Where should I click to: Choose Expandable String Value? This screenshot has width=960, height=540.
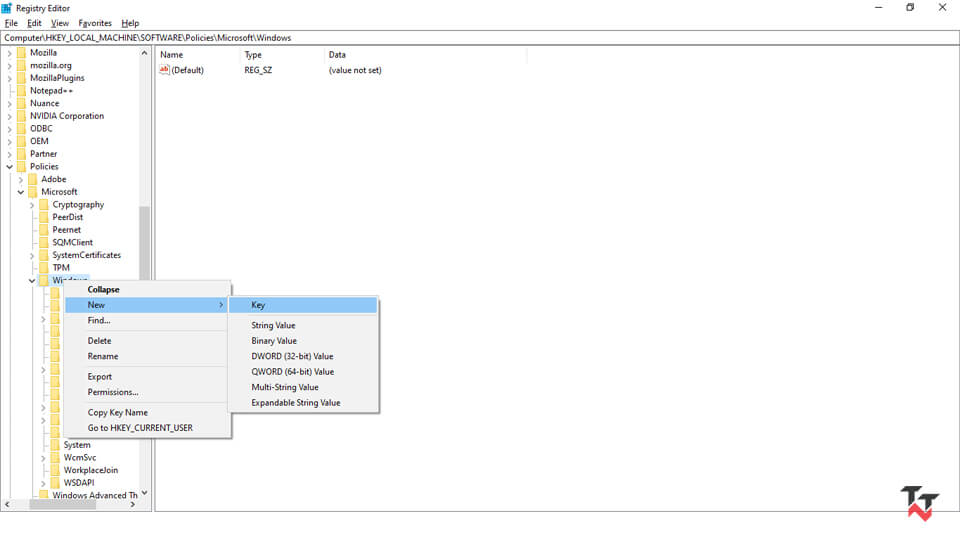(303, 403)
